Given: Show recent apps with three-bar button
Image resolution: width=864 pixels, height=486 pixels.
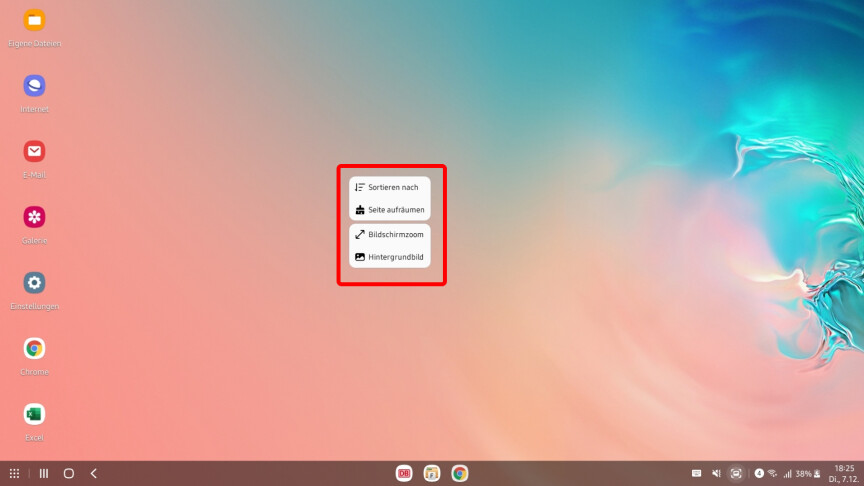Looking at the screenshot, I should [x=44, y=473].
